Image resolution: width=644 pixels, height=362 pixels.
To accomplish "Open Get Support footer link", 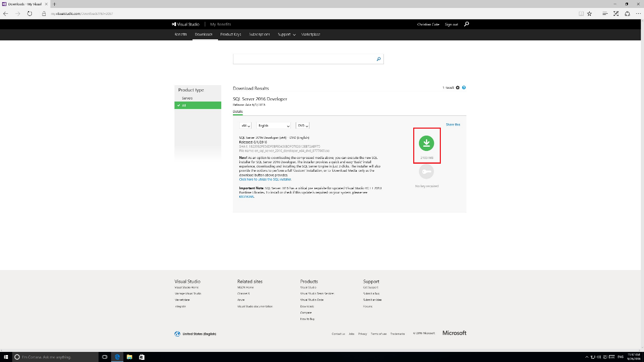I will click(370, 288).
